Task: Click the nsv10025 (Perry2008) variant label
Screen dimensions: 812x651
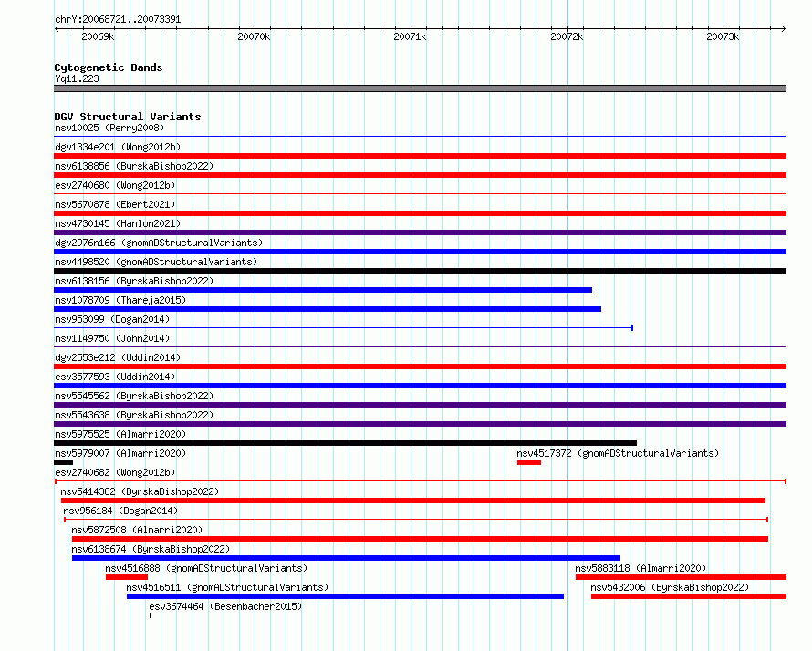Action: point(109,128)
